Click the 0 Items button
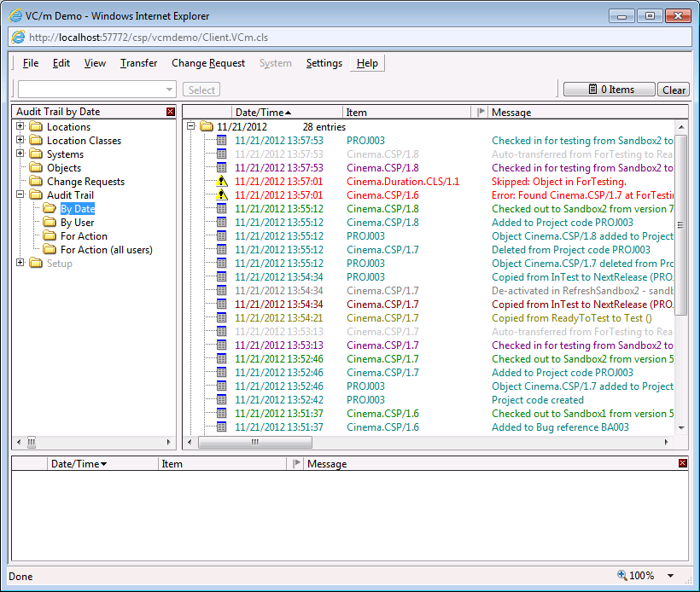The width and height of the screenshot is (700, 592). [610, 90]
